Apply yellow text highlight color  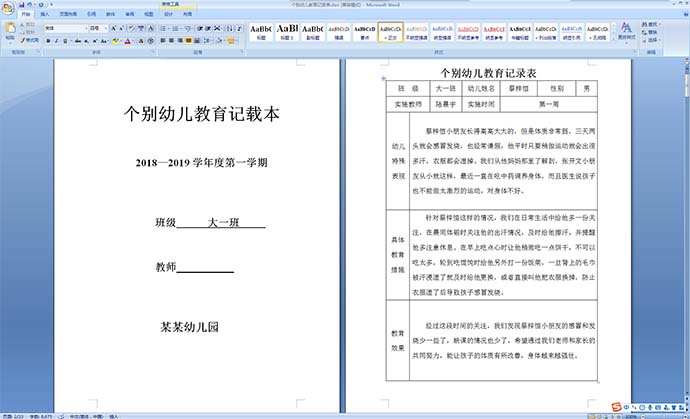point(115,41)
